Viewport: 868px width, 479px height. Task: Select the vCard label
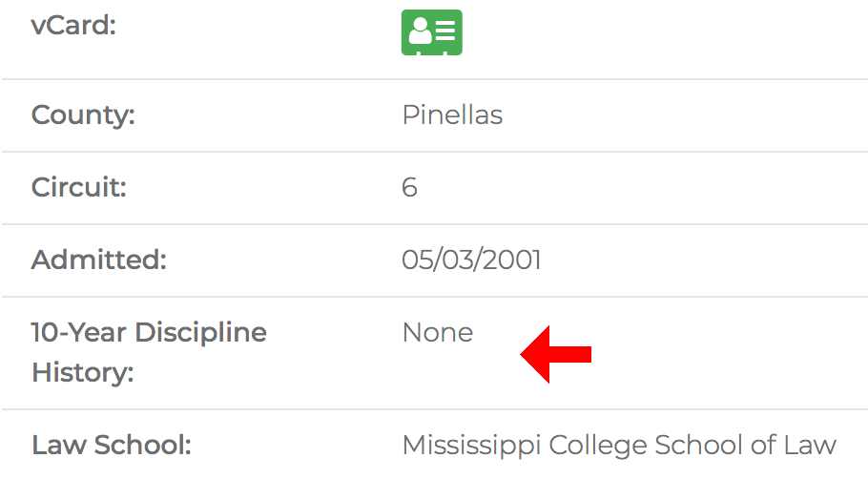pyautogui.click(x=73, y=26)
